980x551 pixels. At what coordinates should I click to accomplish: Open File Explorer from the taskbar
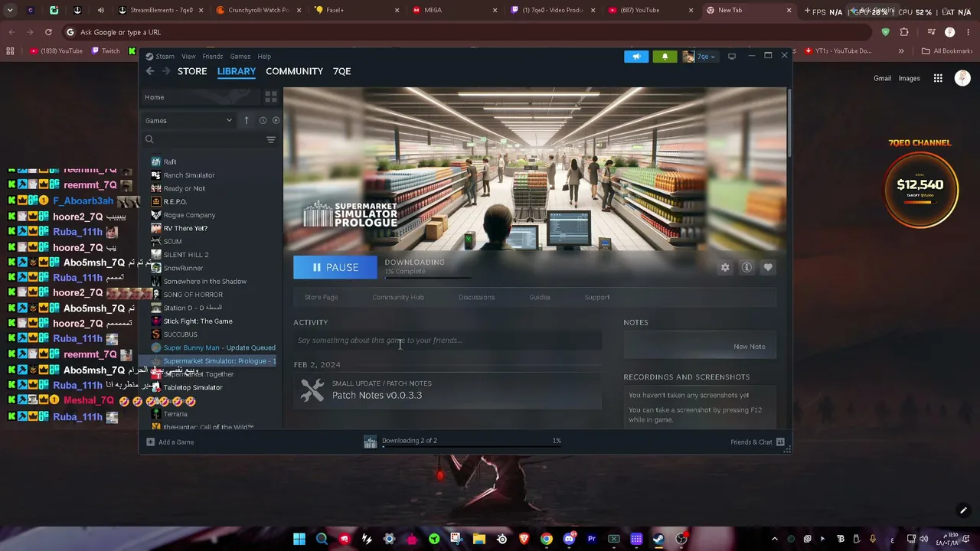tap(479, 539)
